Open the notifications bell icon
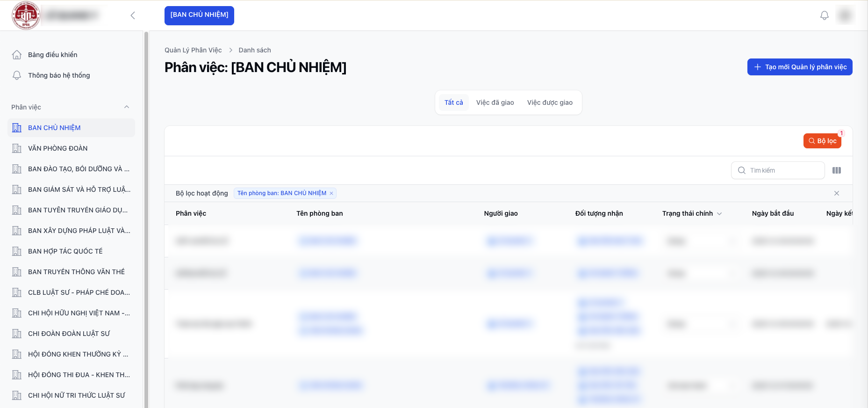This screenshot has height=408, width=868. [824, 15]
